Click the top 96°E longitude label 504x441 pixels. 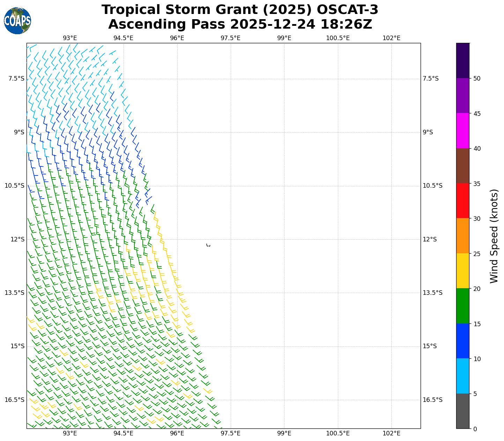(x=177, y=38)
